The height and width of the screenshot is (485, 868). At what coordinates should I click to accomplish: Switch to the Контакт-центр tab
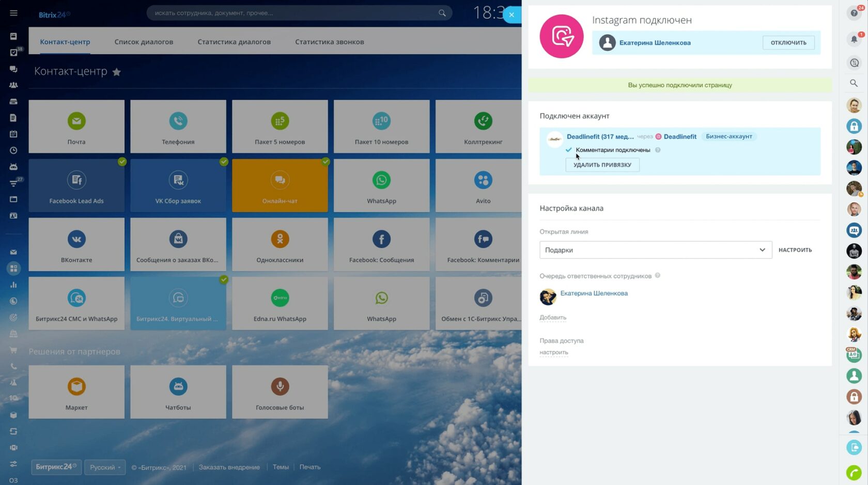(65, 42)
